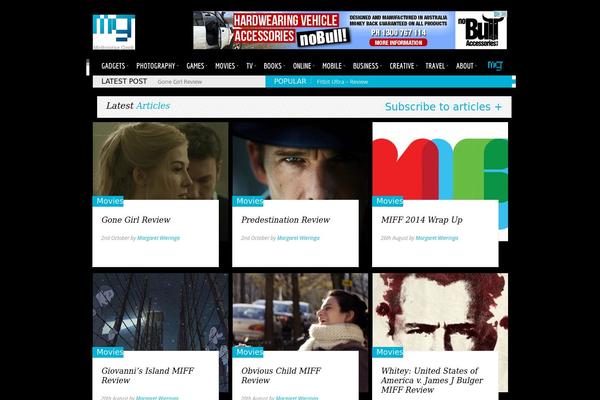Image resolution: width=600 pixels, height=400 pixels.
Task: Open the Predestination Review article title
Action: pos(285,220)
